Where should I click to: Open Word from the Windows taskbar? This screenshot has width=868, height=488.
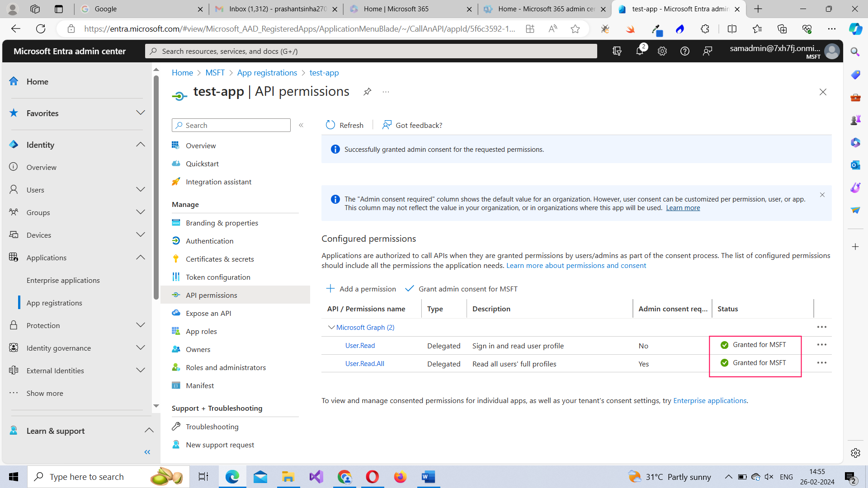pos(428,477)
